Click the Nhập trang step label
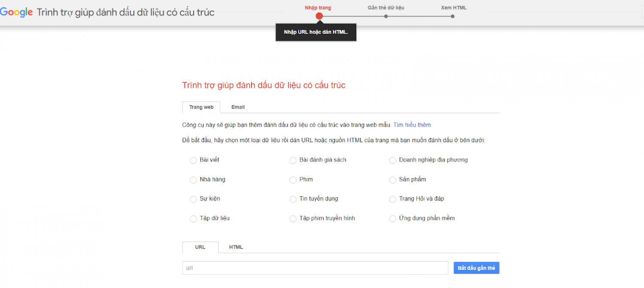This screenshot has height=288, width=644. tap(318, 8)
